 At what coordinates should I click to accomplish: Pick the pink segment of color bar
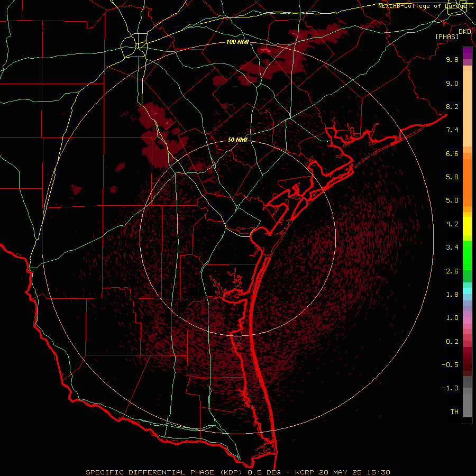[467, 321]
